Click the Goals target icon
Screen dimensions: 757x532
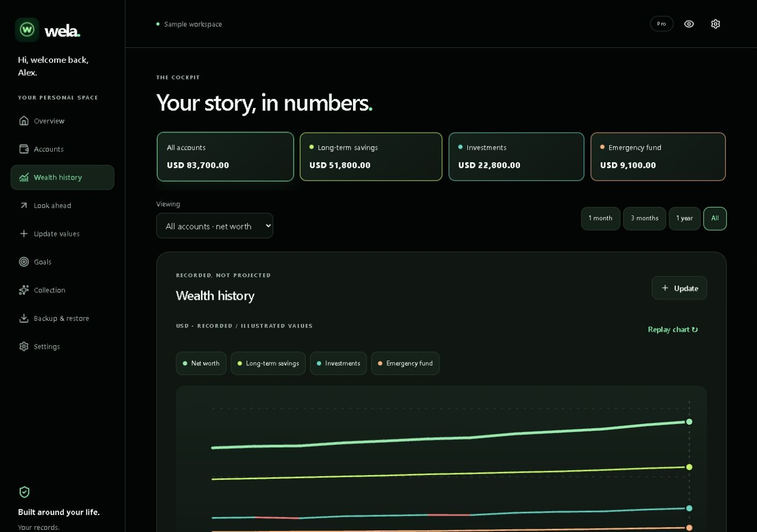coord(24,262)
